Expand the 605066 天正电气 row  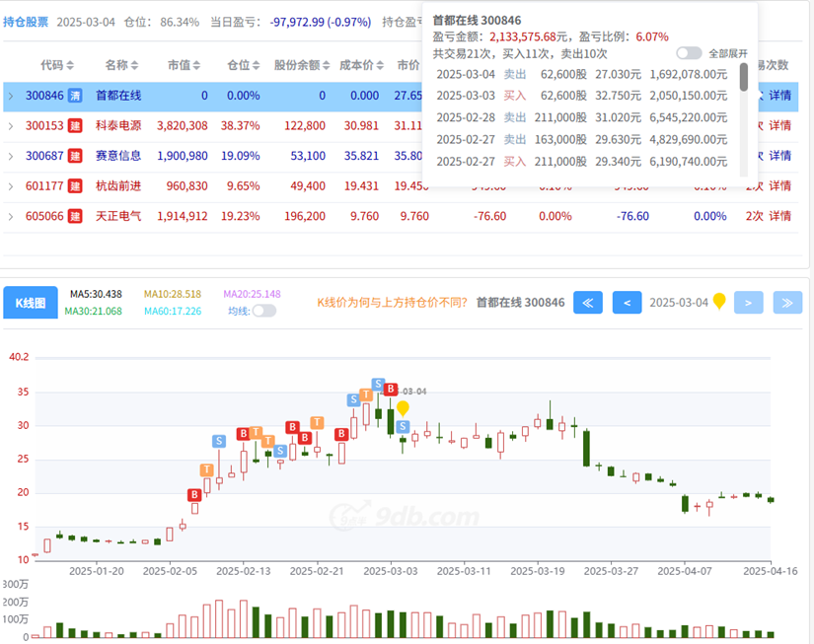[x=11, y=216]
